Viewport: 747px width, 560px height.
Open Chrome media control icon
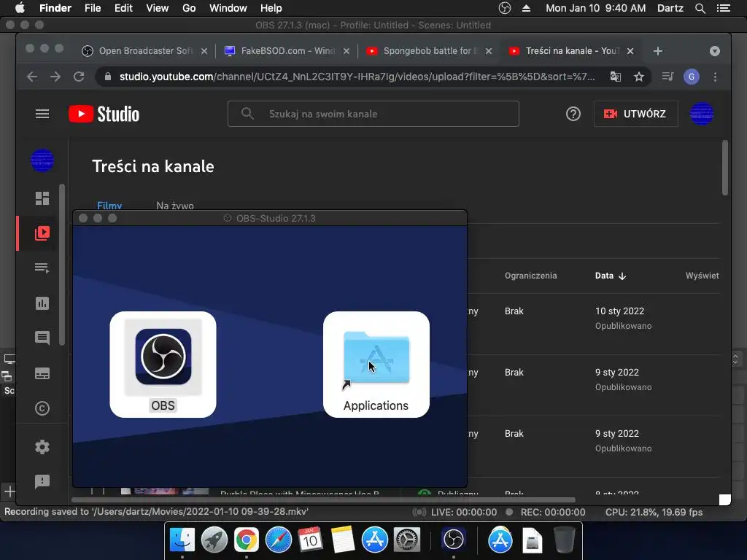(x=668, y=77)
